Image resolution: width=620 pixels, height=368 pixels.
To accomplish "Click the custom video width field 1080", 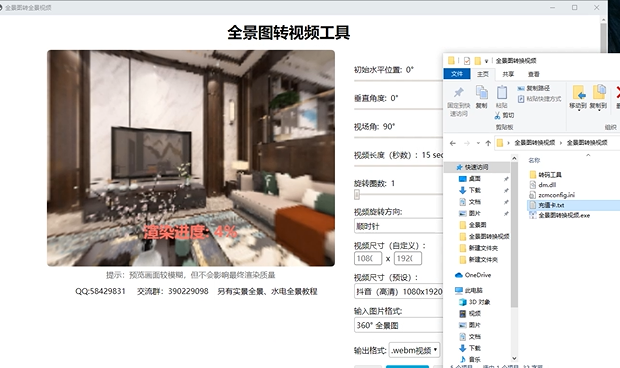I will tap(368, 259).
